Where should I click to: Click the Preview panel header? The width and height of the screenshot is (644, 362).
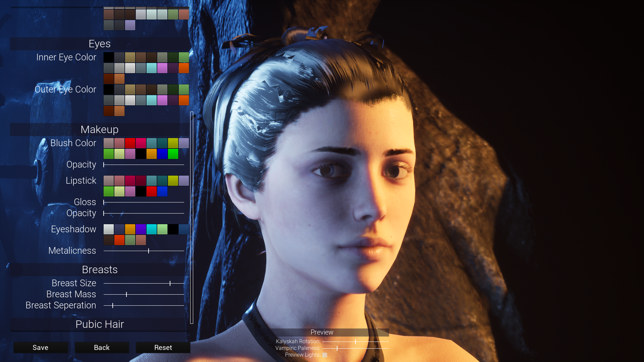click(322, 332)
